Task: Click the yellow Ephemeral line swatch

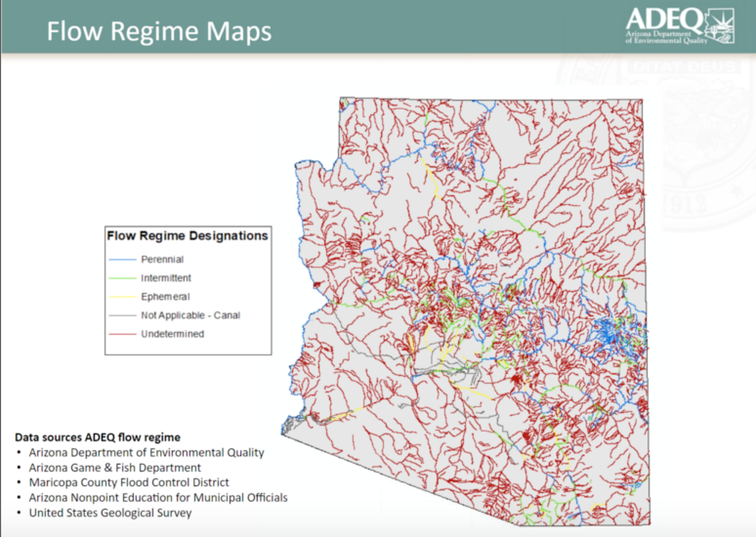Action: tap(122, 296)
